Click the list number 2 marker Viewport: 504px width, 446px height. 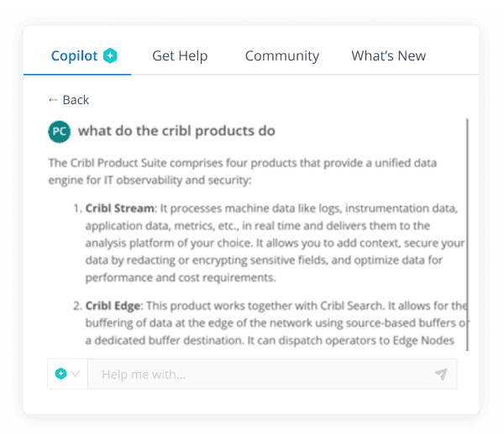[x=77, y=305]
